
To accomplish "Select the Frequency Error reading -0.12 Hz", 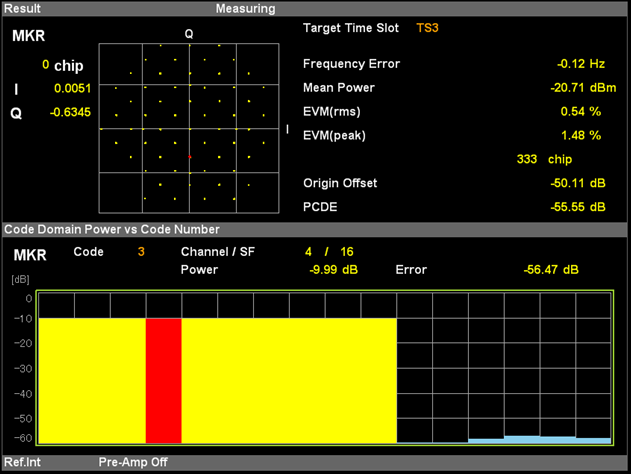I will (581, 64).
